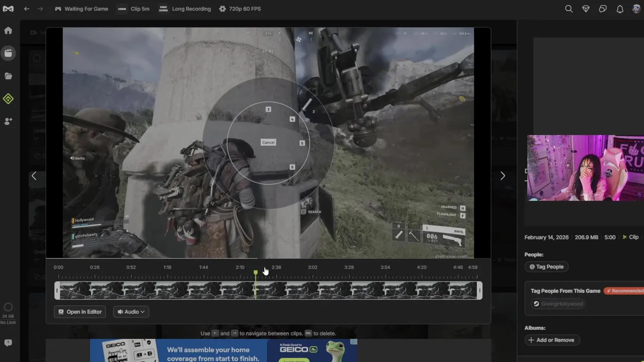
Task: Expand the Audio dropdown
Action: pyautogui.click(x=131, y=312)
